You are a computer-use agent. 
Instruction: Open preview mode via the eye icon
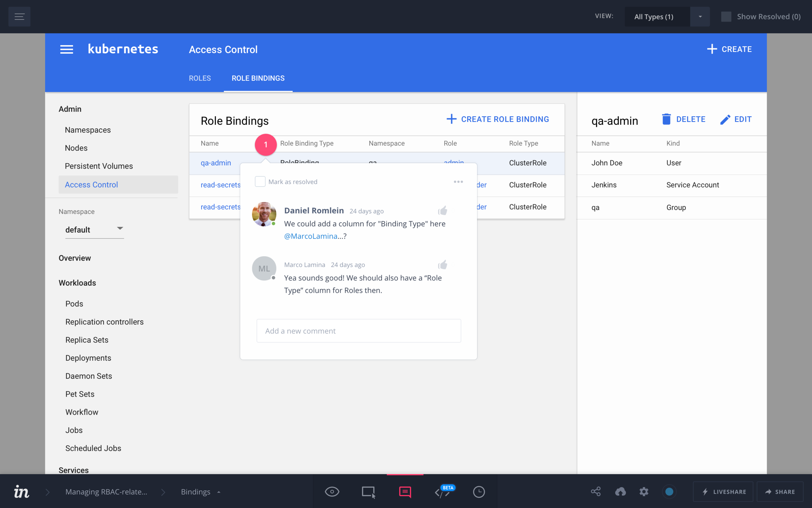(332, 491)
